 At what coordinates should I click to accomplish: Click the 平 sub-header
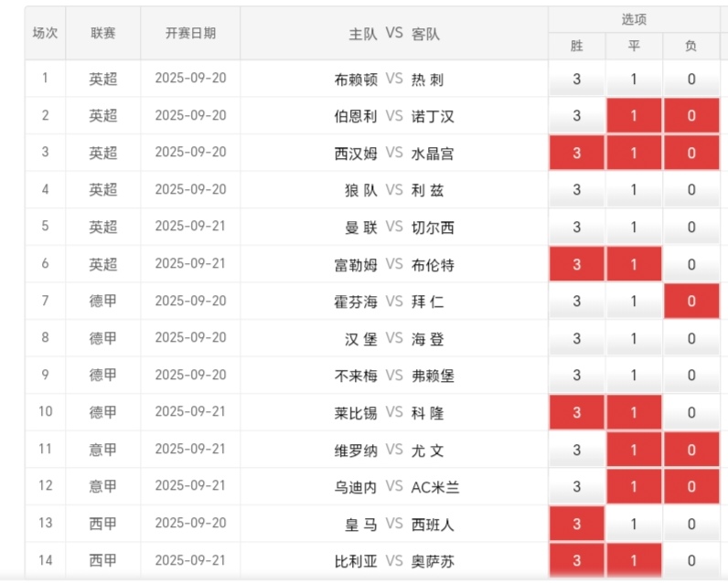pyautogui.click(x=634, y=46)
